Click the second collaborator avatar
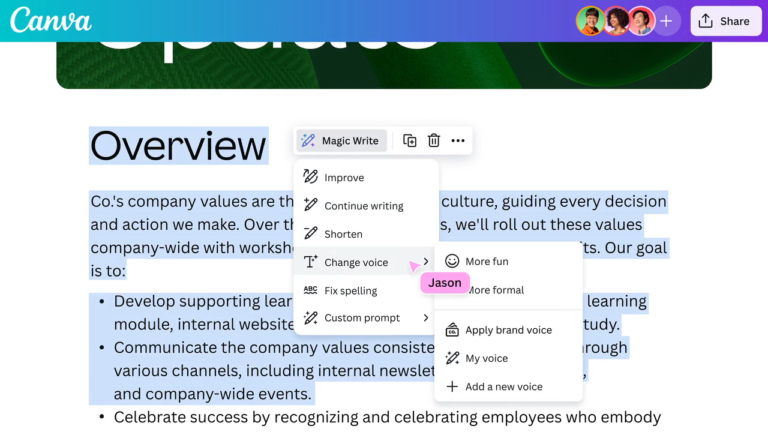 [x=615, y=21]
